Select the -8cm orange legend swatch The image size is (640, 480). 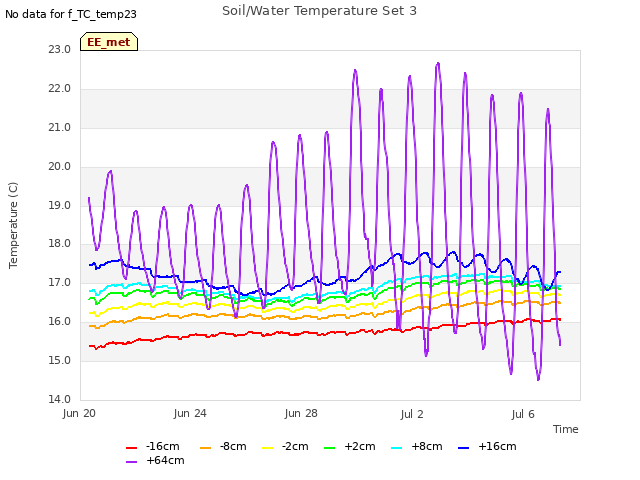pyautogui.click(x=205, y=448)
